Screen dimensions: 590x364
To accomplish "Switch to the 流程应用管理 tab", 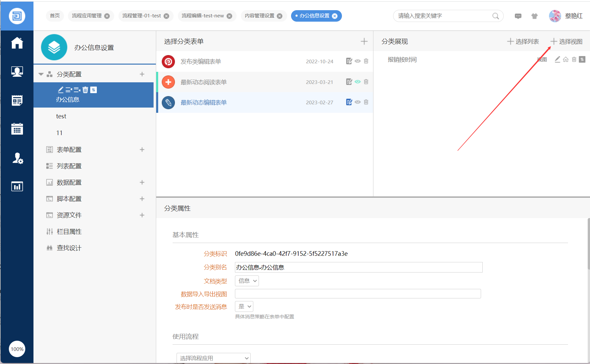I will point(87,16).
